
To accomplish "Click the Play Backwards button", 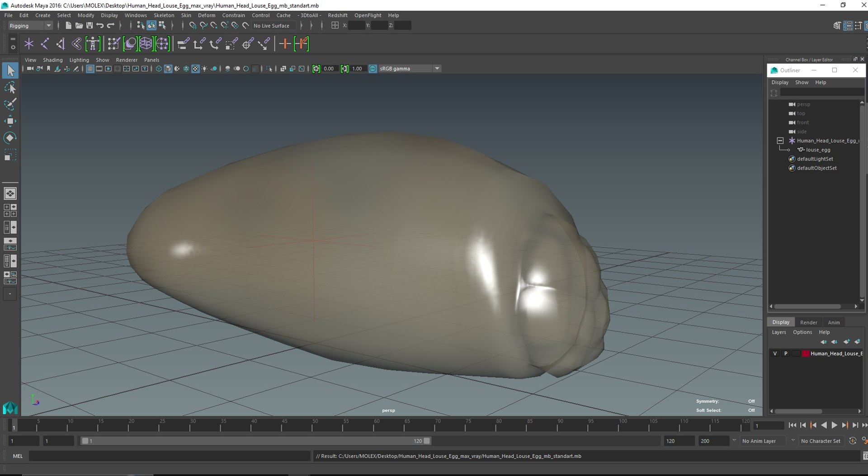I will (x=824, y=425).
